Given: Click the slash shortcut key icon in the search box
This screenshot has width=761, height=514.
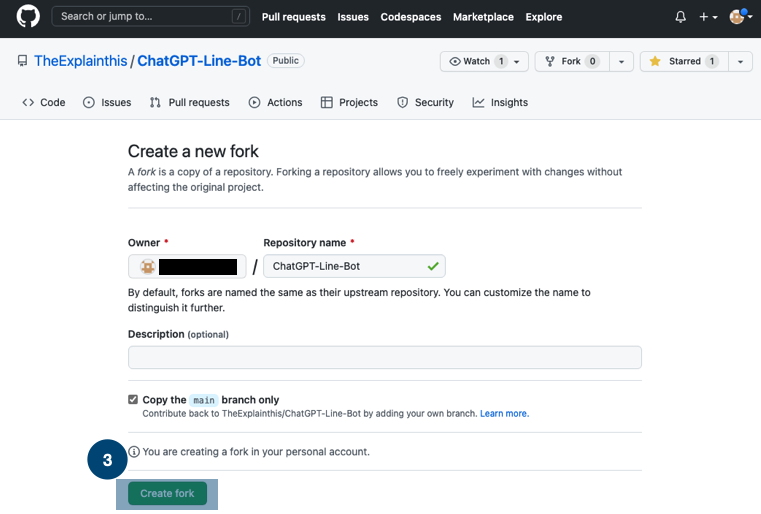Looking at the screenshot, I should click(238, 17).
